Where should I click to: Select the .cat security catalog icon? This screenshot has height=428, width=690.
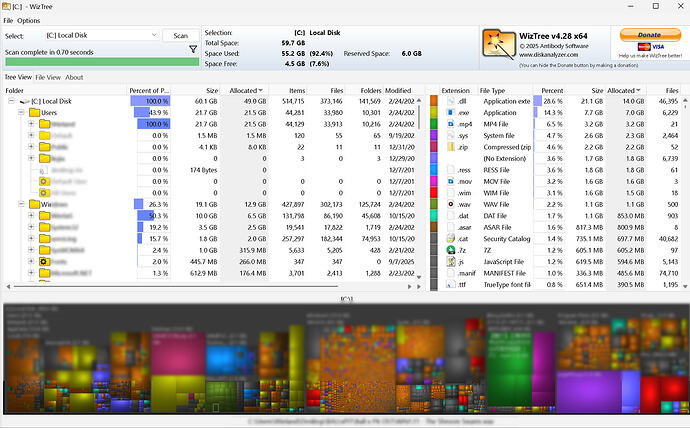click(x=449, y=238)
